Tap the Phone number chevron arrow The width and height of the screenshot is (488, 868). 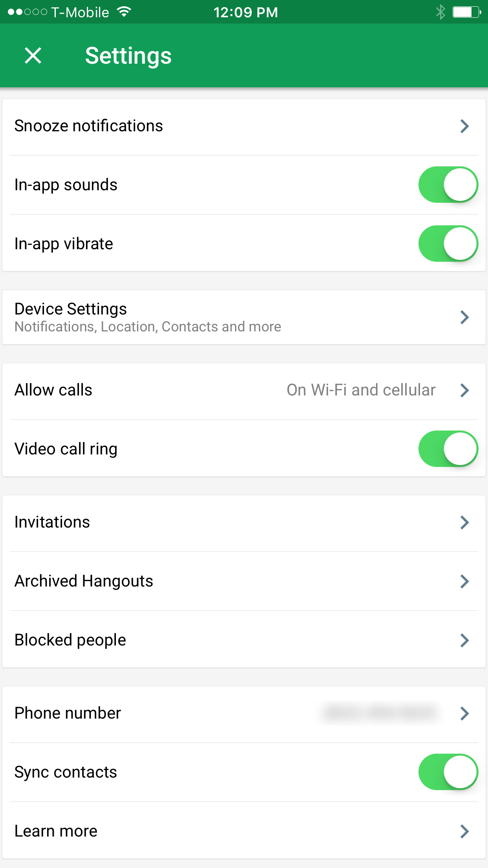coord(465,714)
